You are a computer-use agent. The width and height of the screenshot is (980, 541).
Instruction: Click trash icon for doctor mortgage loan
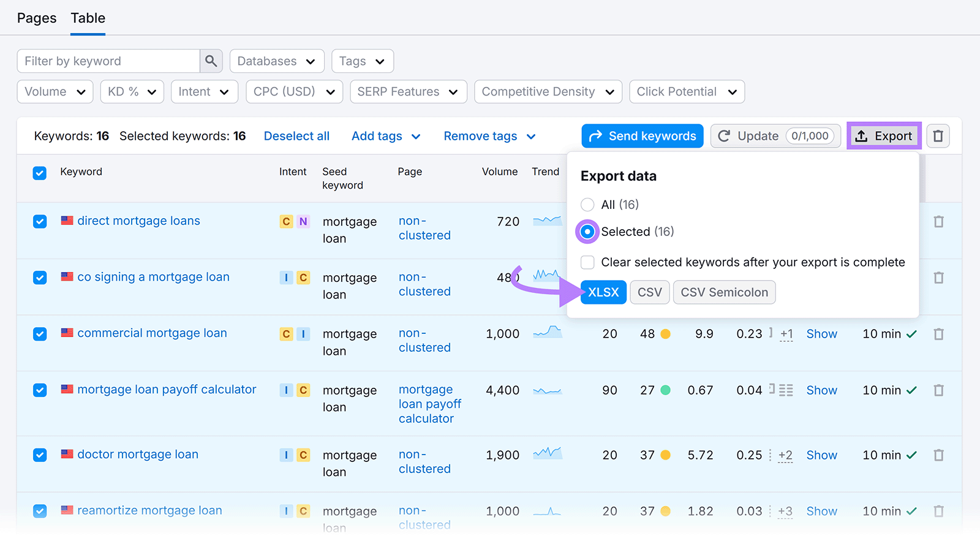[938, 455]
